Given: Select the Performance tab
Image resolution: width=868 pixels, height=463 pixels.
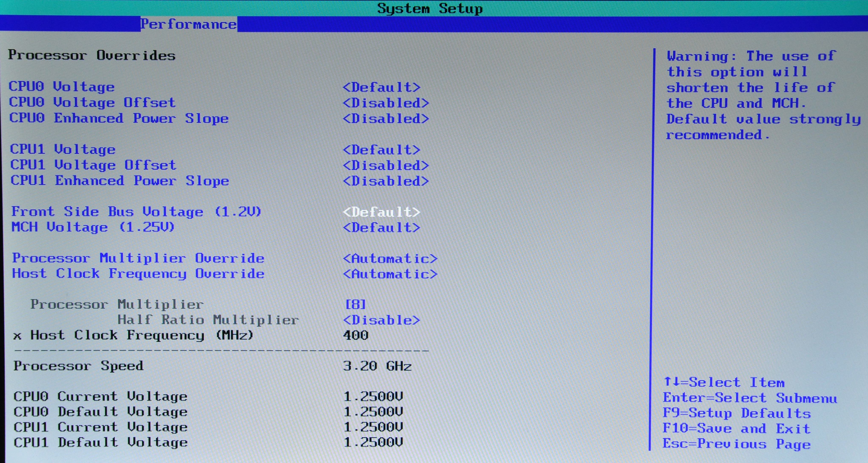Looking at the screenshot, I should [x=188, y=24].
